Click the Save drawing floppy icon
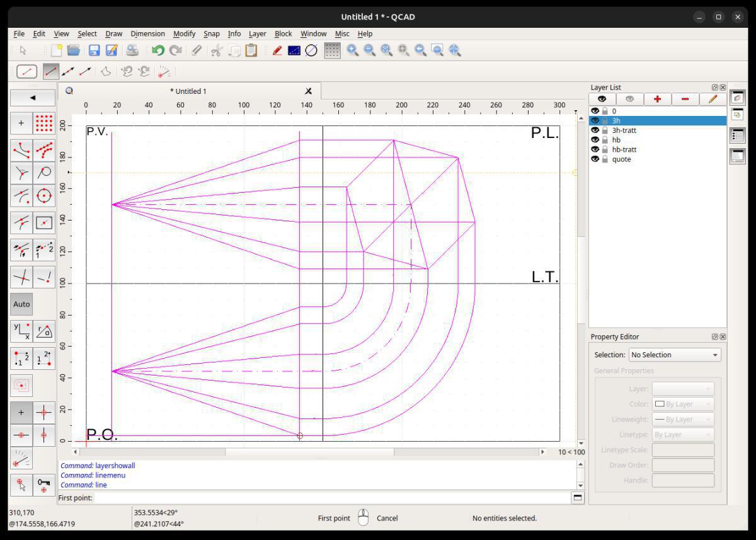Screen dimensions: 756x540 (94, 50)
